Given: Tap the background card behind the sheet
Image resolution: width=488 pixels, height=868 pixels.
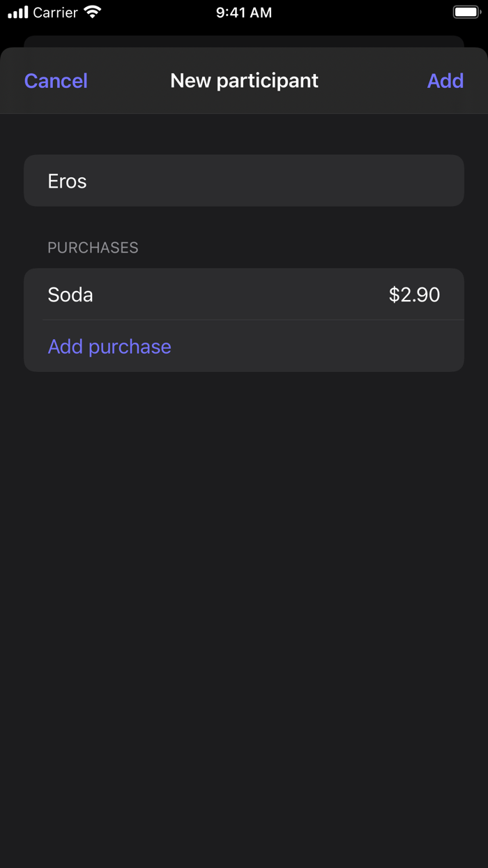Looking at the screenshot, I should pyautogui.click(x=244, y=41).
